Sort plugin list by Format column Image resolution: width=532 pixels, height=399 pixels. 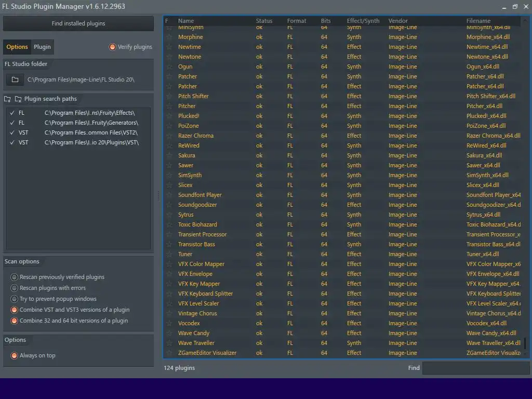point(297,21)
